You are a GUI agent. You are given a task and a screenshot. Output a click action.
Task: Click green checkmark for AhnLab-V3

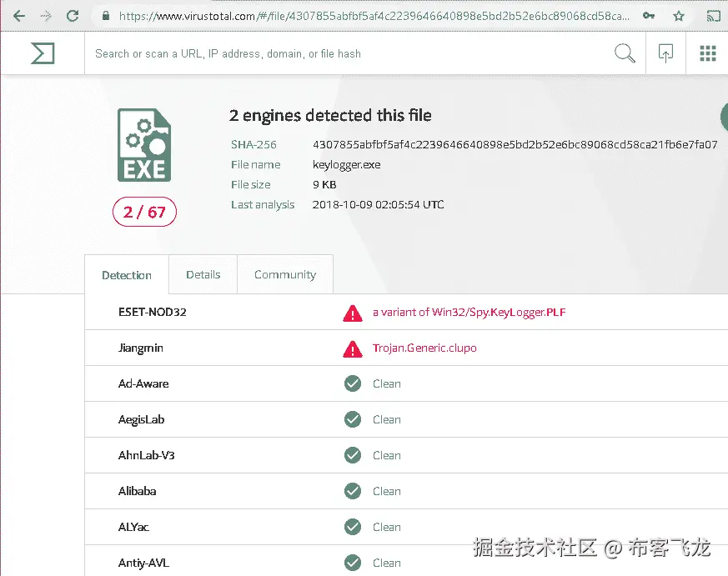click(353, 455)
